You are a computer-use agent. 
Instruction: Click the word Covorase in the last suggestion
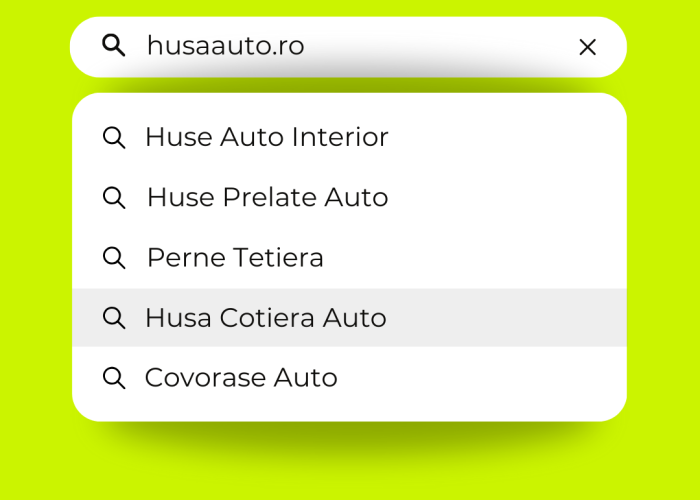(x=205, y=378)
